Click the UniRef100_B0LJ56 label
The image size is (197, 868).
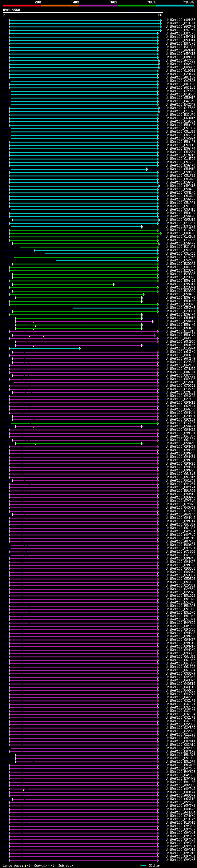pos(180,782)
